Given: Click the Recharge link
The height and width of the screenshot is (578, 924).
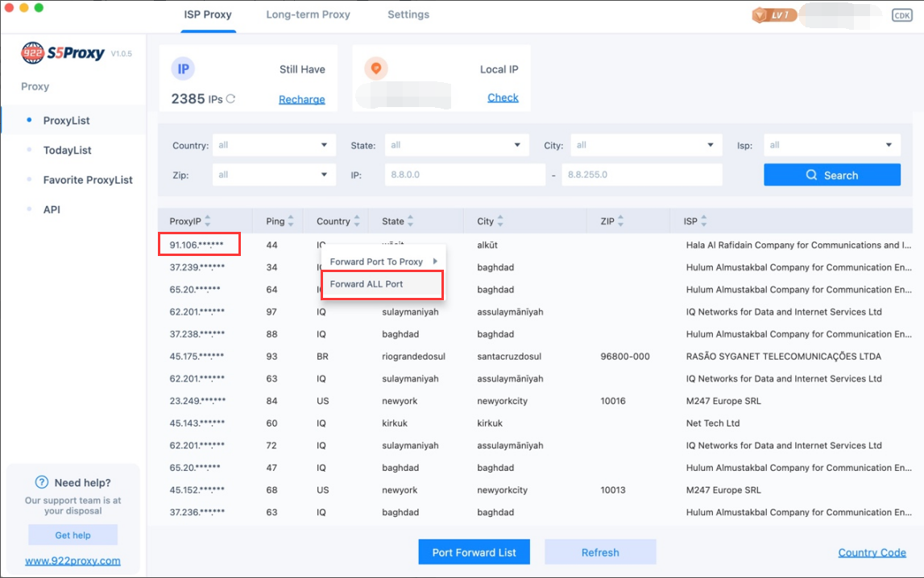Looking at the screenshot, I should click(302, 100).
